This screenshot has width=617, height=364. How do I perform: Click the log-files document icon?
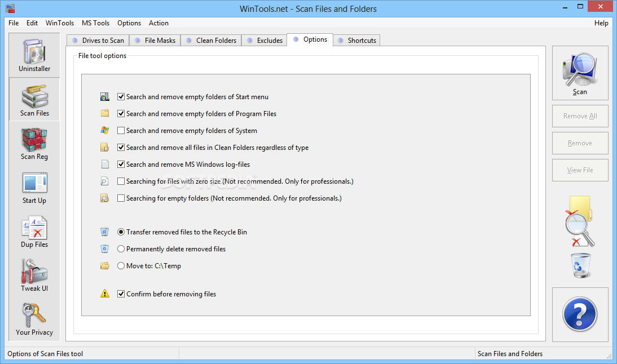click(x=105, y=165)
